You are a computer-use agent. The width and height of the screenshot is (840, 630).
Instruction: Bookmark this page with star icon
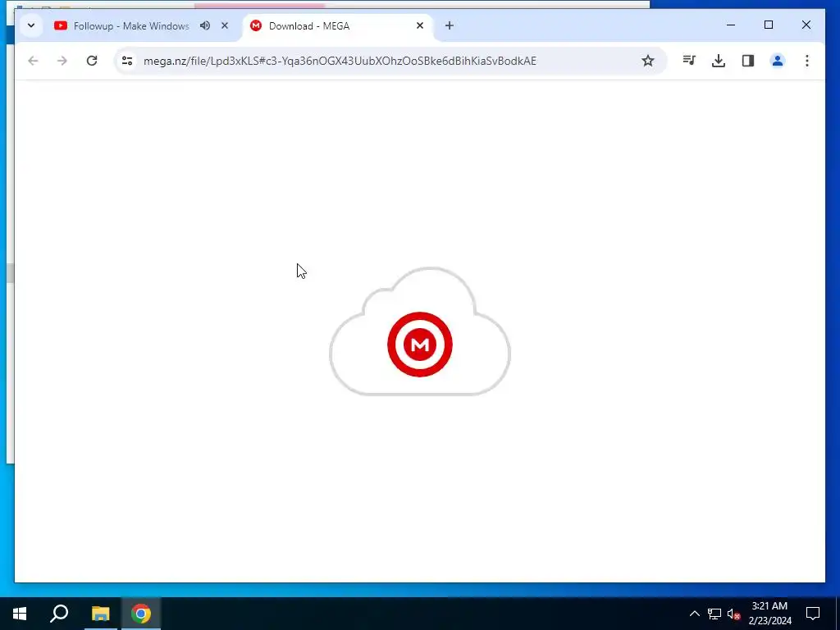[648, 61]
